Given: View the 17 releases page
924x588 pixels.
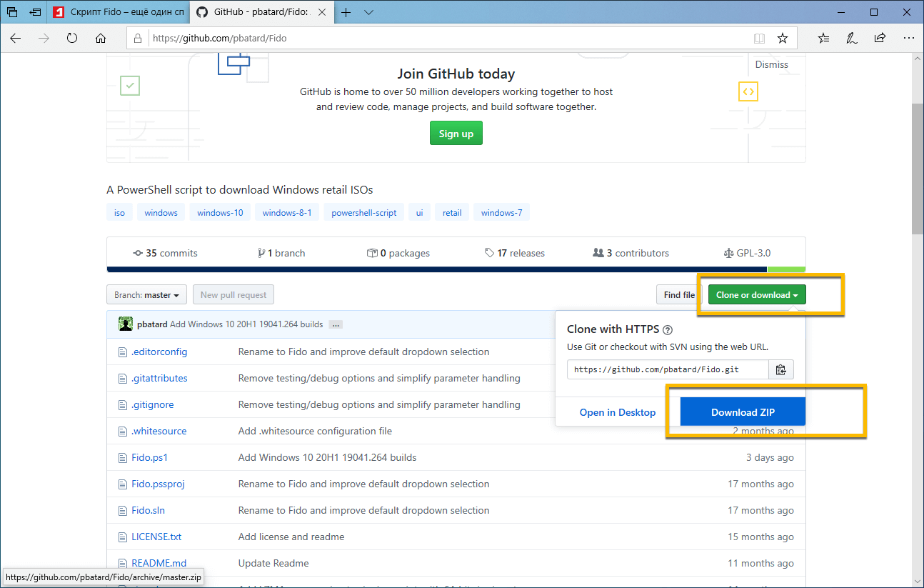Looking at the screenshot, I should 514,253.
